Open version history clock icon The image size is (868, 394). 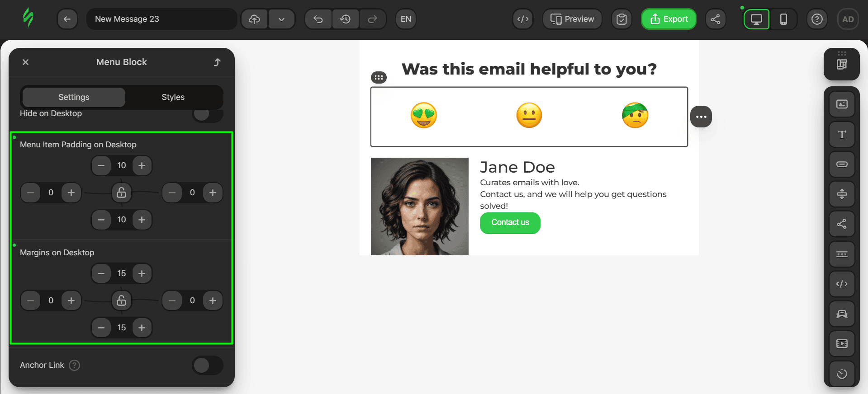(345, 19)
